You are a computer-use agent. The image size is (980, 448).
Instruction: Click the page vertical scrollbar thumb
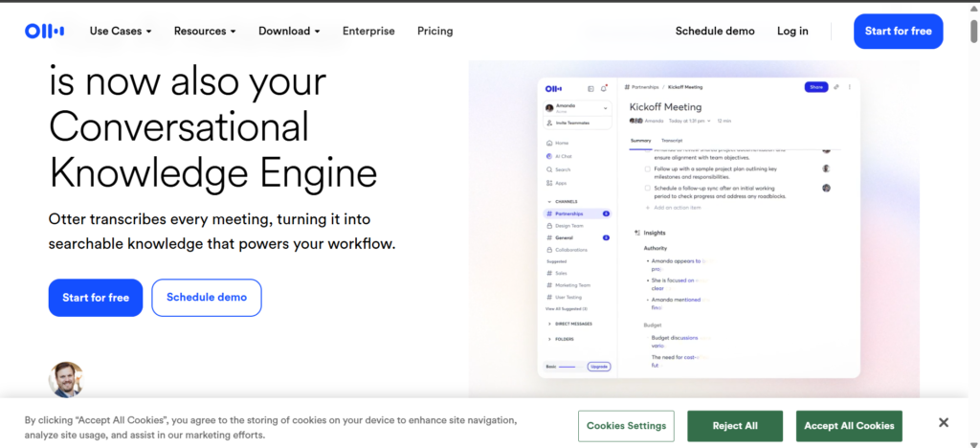pyautogui.click(x=974, y=32)
